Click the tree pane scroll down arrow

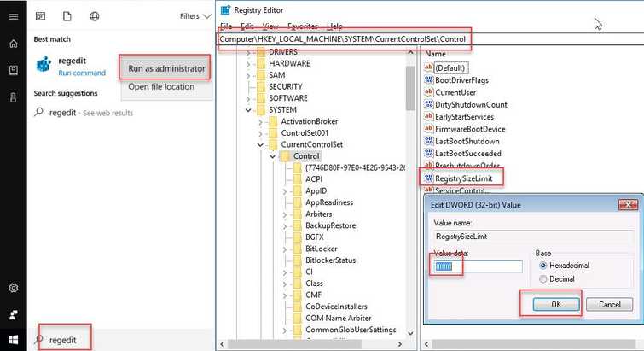pyautogui.click(x=410, y=333)
